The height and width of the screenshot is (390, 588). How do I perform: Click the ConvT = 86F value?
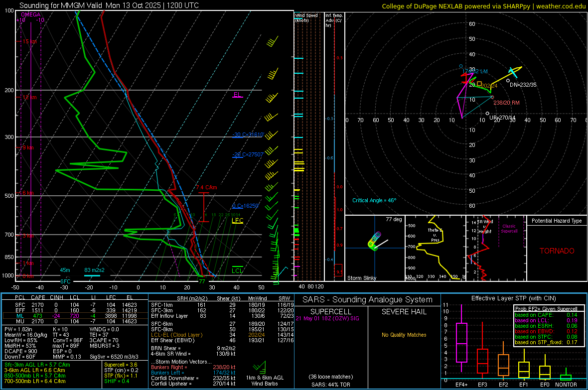coord(68,341)
